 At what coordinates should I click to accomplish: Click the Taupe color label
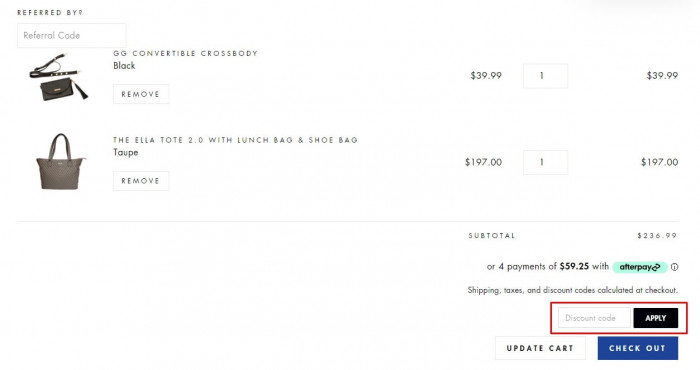point(125,152)
